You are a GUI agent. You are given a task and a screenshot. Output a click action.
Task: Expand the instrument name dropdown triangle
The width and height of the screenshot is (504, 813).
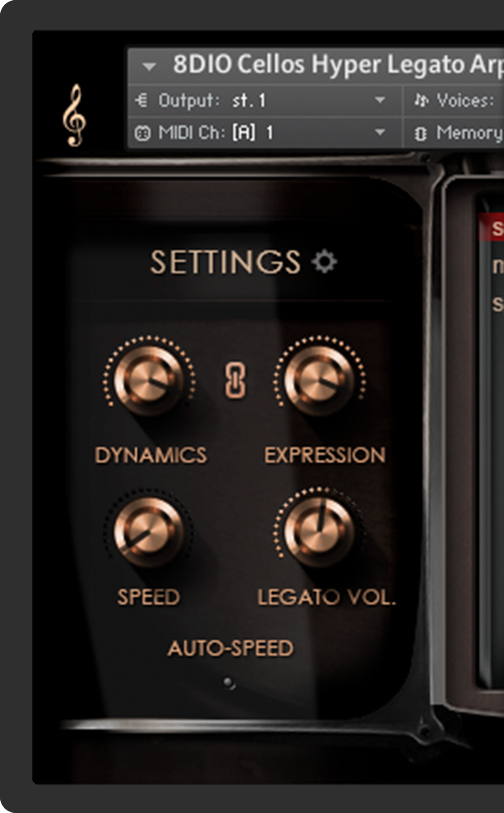[149, 67]
